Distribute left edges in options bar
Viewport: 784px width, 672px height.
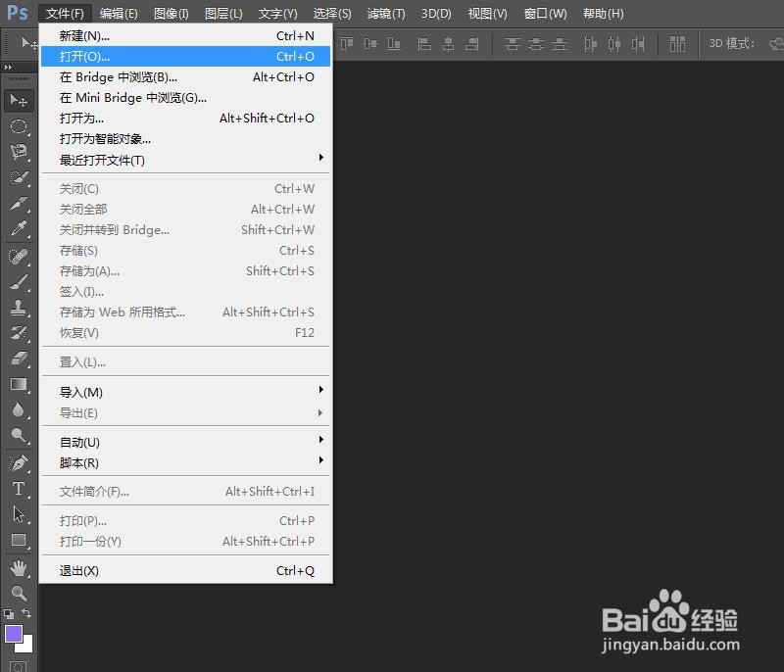pyautogui.click(x=591, y=44)
